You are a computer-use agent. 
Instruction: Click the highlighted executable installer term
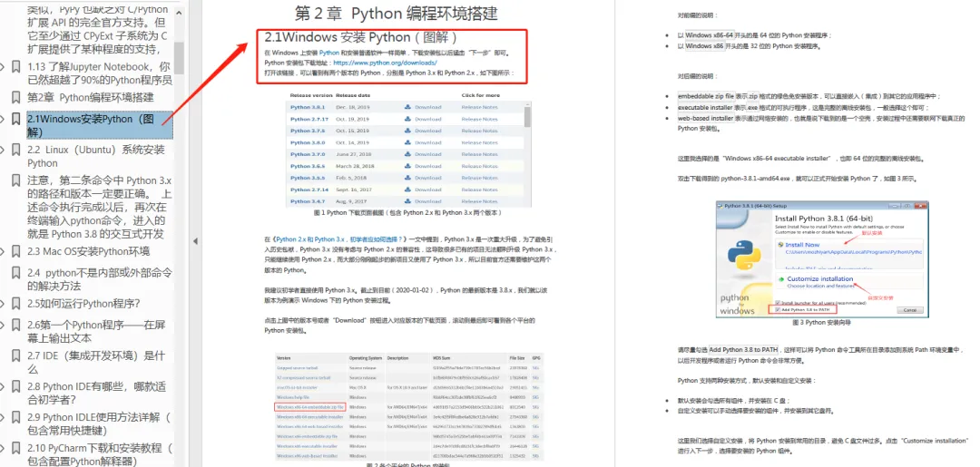706,107
